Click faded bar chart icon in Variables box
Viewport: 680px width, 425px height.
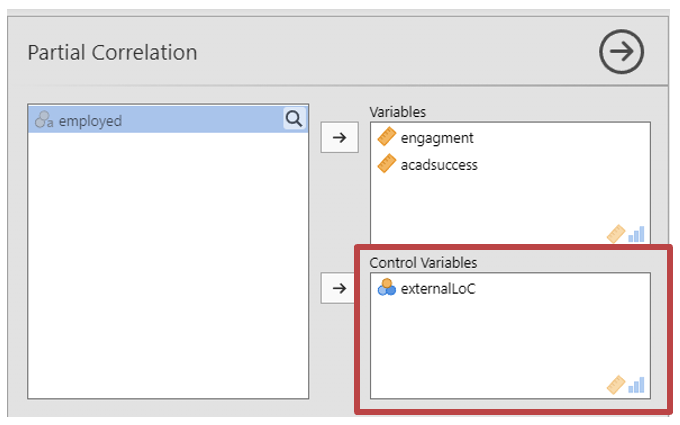coord(636,234)
